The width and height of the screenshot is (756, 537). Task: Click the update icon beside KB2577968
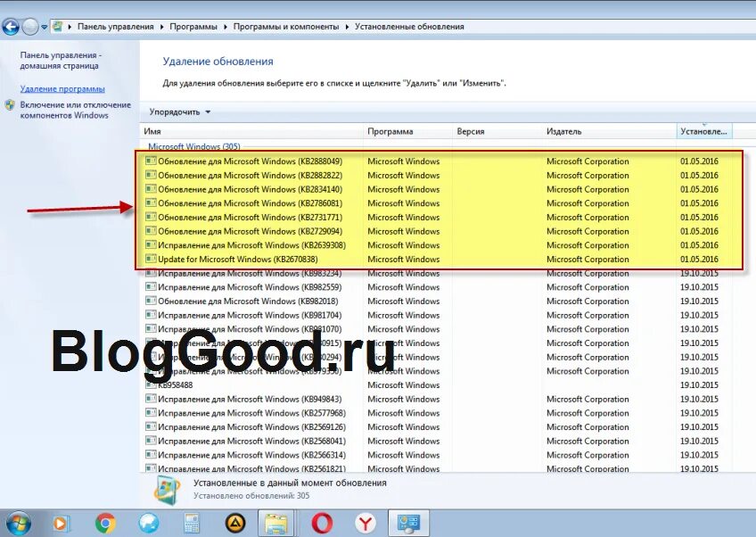(x=151, y=412)
